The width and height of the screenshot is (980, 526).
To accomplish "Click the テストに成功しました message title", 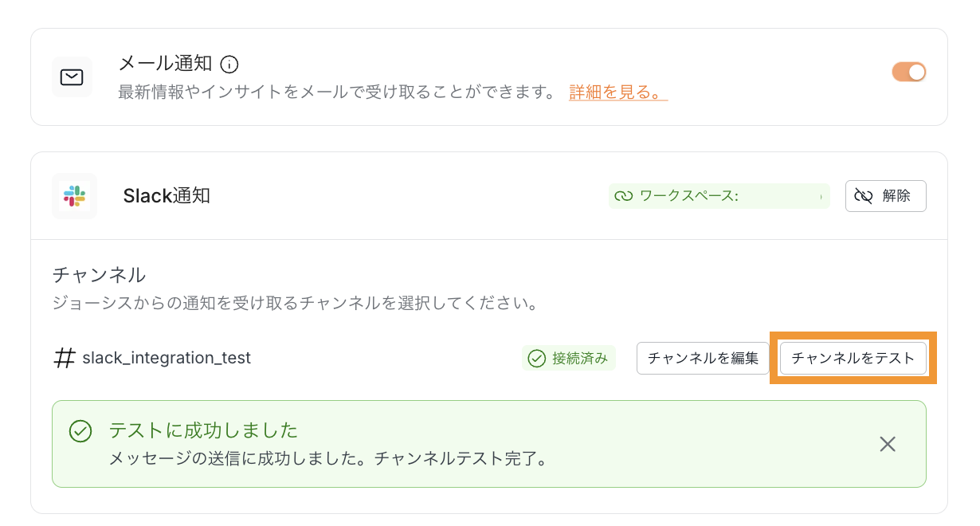I will 203,431.
